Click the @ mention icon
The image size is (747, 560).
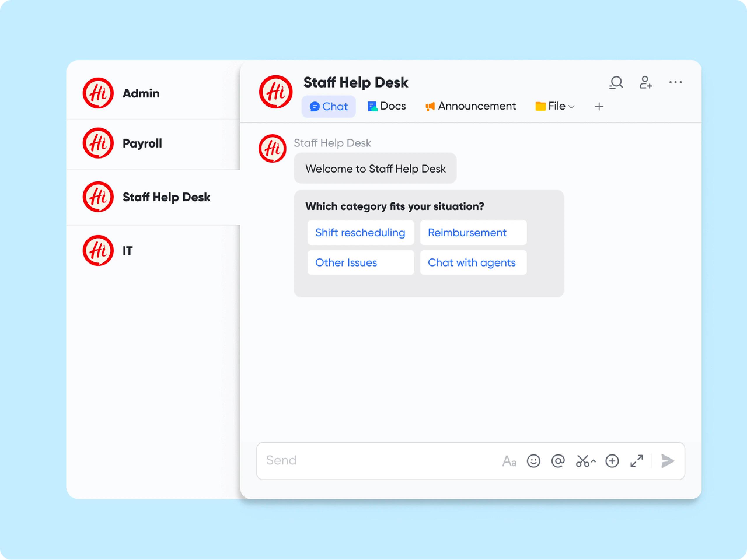pyautogui.click(x=558, y=461)
